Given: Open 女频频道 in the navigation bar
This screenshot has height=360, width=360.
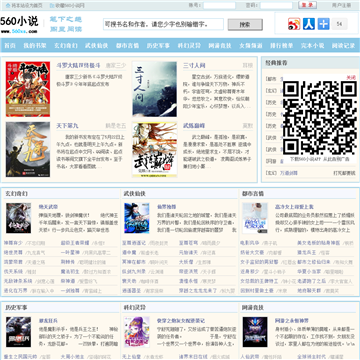Looking at the screenshot, I should click(x=251, y=46).
